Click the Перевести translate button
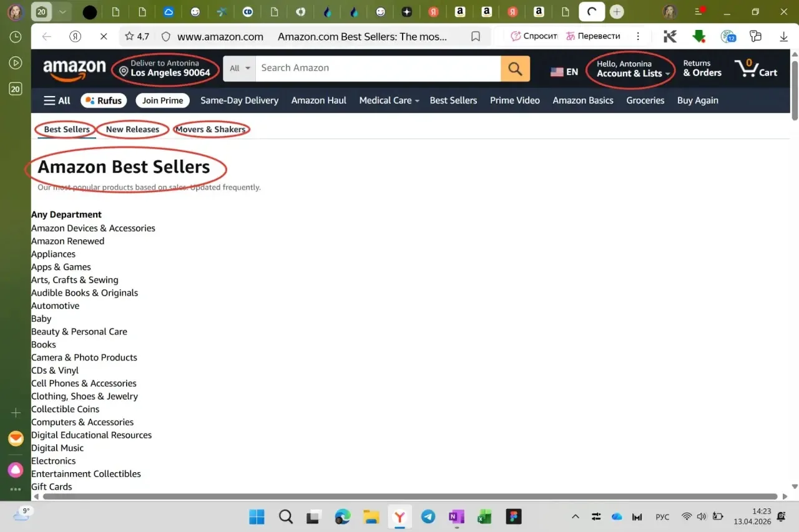The width and height of the screenshot is (799, 532). pos(593,36)
